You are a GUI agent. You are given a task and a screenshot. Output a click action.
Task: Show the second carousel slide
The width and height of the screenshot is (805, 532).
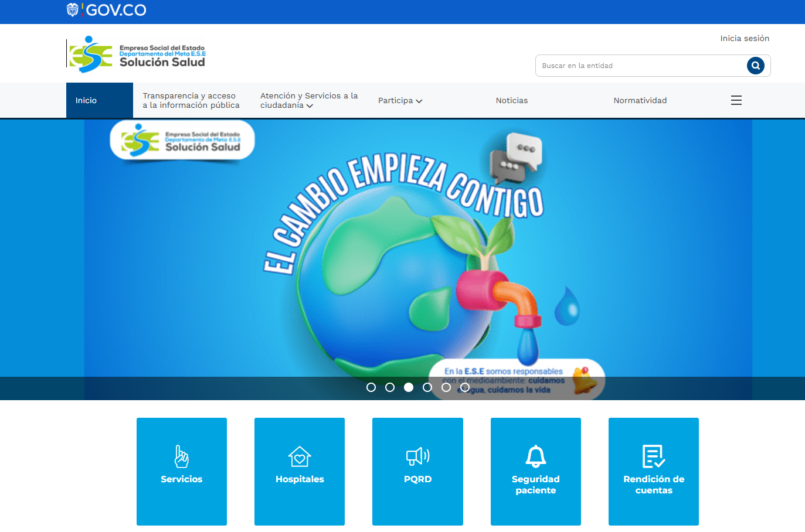tap(390, 387)
